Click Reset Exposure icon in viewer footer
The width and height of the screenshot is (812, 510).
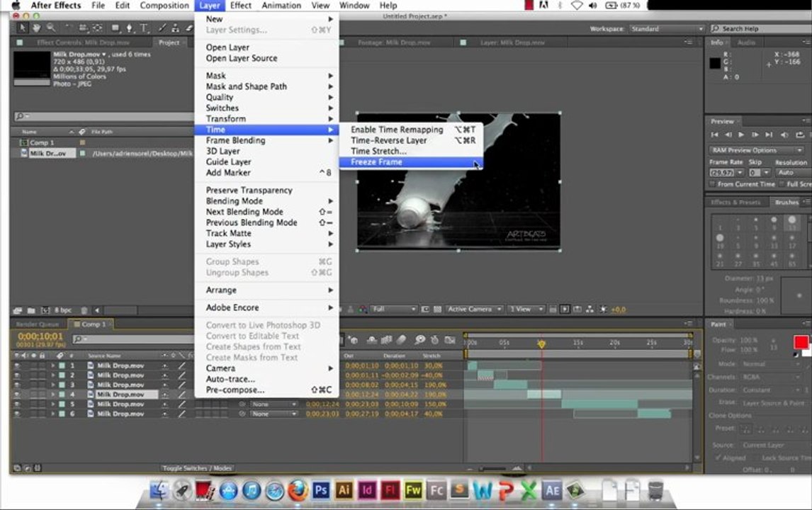click(603, 309)
